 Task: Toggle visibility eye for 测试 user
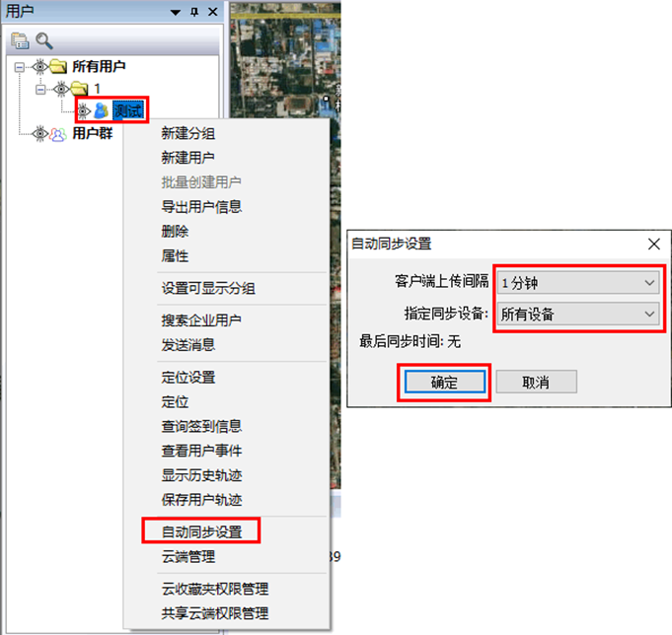(x=83, y=111)
